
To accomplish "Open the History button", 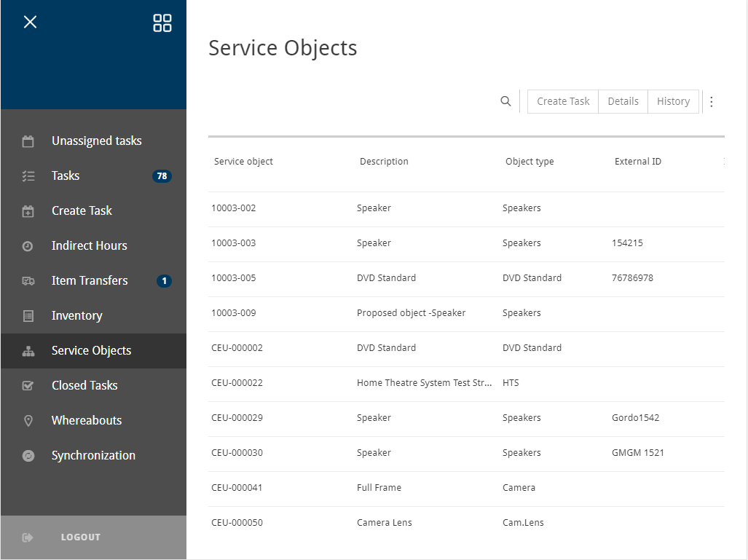I will [673, 101].
